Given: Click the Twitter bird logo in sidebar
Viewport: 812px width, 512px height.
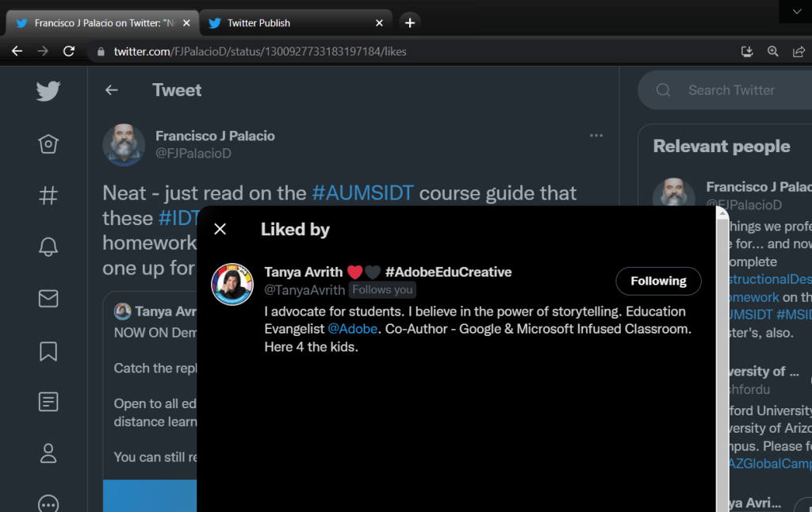Looking at the screenshot, I should [x=48, y=91].
